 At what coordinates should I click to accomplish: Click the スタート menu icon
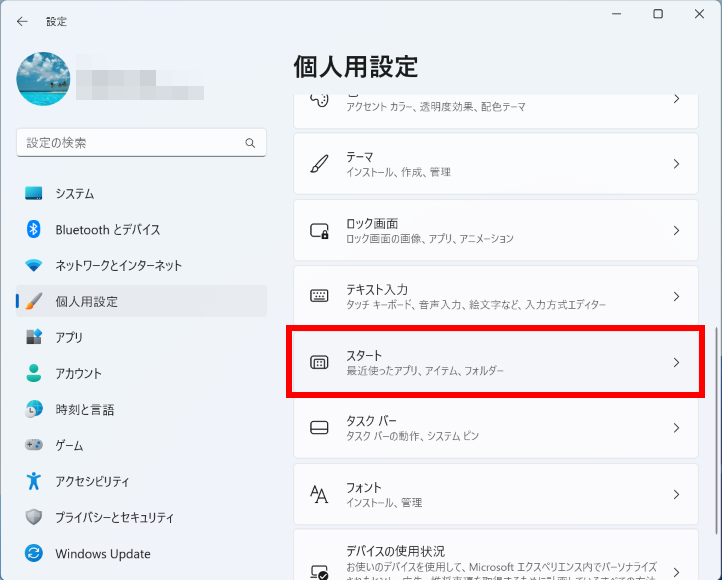(x=319, y=362)
